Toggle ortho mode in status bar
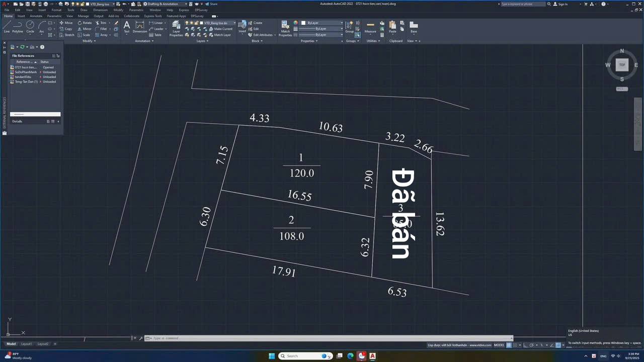The width and height of the screenshot is (644, 362). click(x=526, y=345)
